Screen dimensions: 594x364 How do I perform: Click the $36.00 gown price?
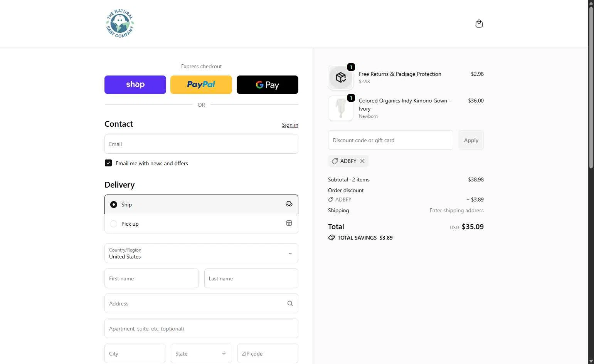476,101
